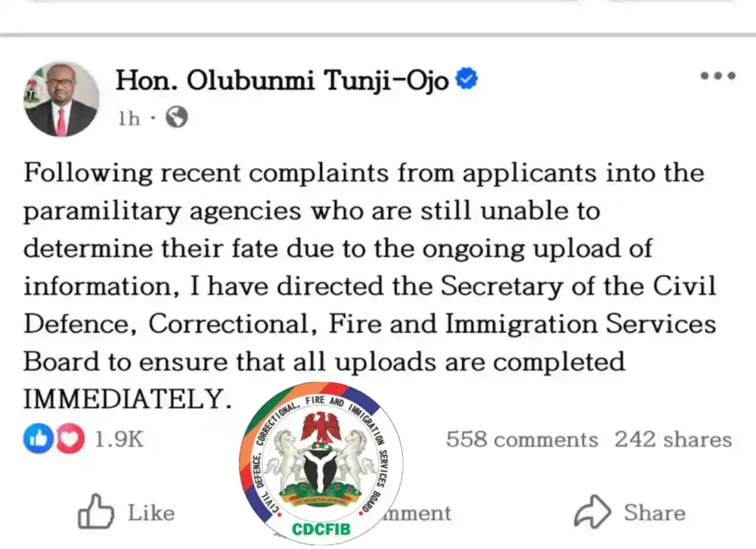Click the green CDCFIB lettering on the logo
Screen dimensions: 756x549
321,528
